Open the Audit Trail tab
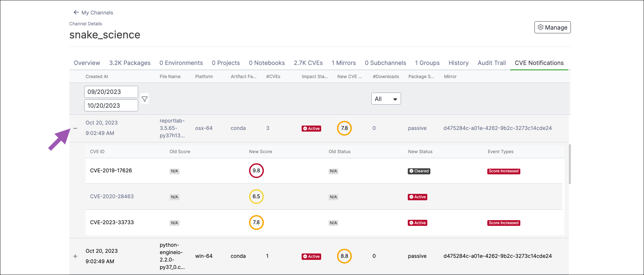This screenshot has height=275, width=644. click(492, 63)
